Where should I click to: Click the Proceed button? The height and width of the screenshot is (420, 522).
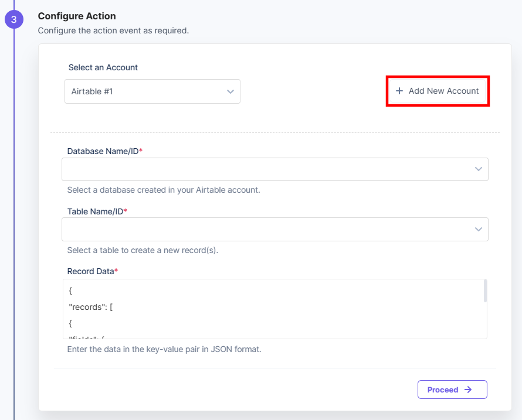tap(452, 390)
